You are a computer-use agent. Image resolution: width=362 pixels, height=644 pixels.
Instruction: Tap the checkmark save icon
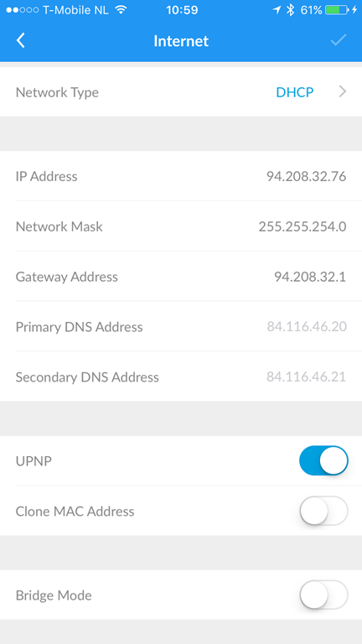(339, 40)
